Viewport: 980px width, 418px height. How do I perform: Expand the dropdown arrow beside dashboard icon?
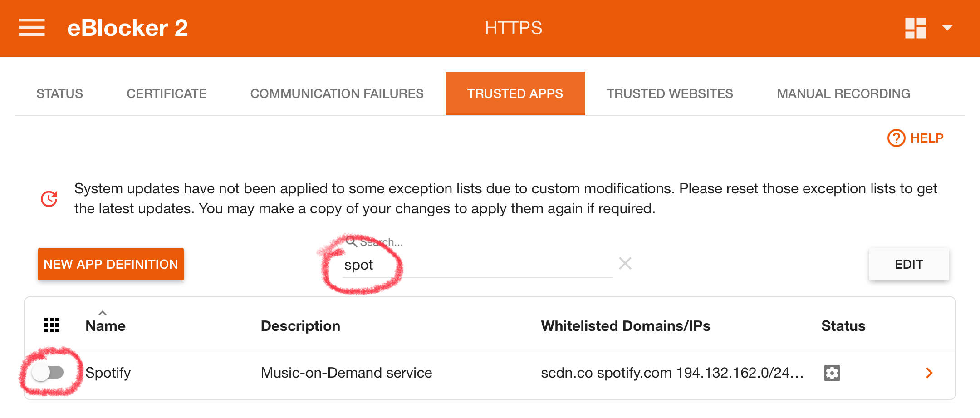click(947, 28)
